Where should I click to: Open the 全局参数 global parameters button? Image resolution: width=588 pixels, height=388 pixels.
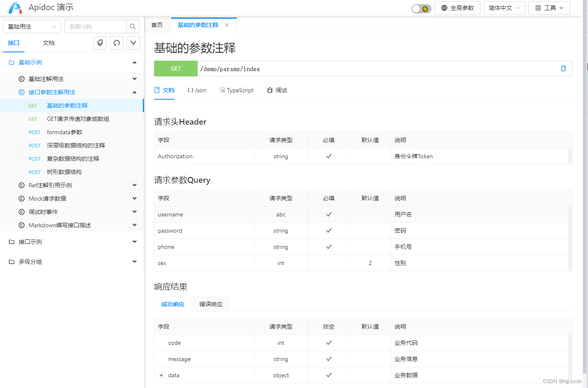coord(458,8)
